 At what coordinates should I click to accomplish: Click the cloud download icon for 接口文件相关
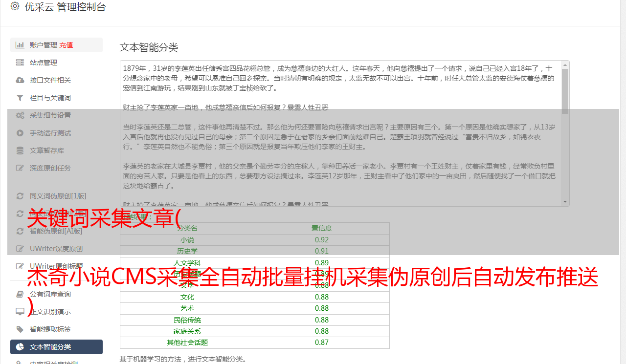20,80
